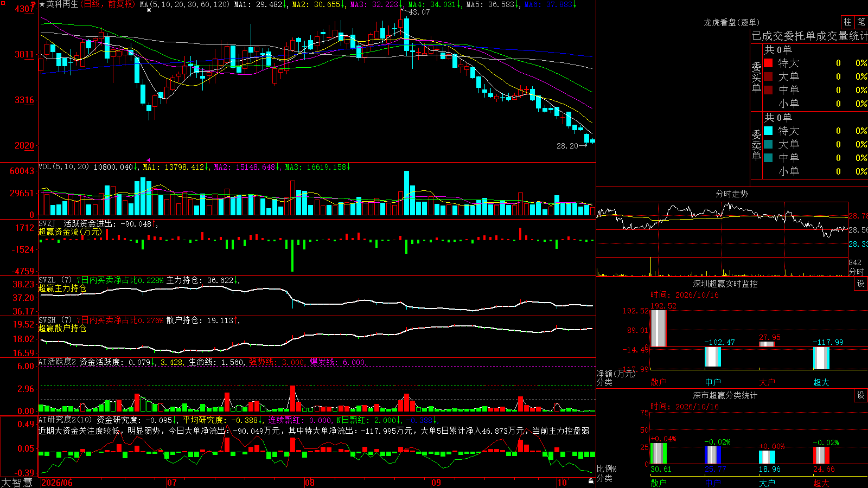Open 设 settings of the 深圳超赢实时监控 panel
868x488 pixels.
click(860, 284)
